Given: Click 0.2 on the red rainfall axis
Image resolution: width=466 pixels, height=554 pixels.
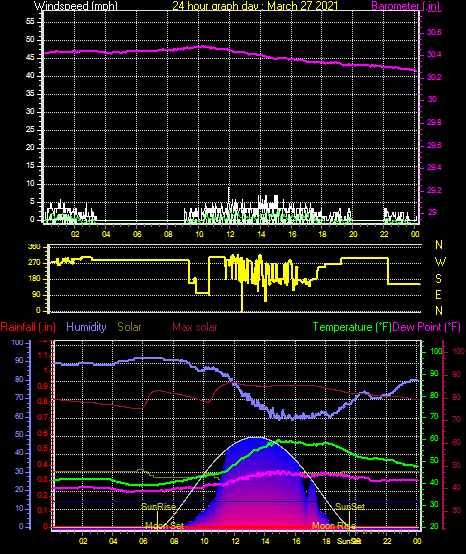Looking at the screenshot, I should click(43, 495).
